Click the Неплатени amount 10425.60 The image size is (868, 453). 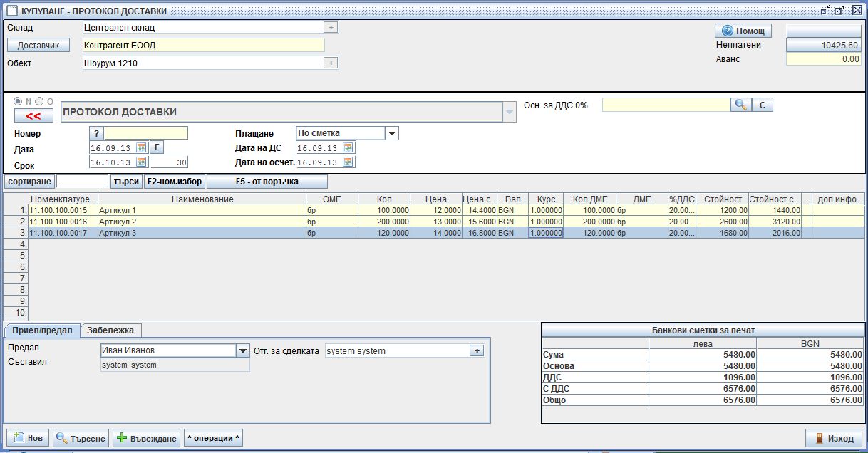coord(824,45)
